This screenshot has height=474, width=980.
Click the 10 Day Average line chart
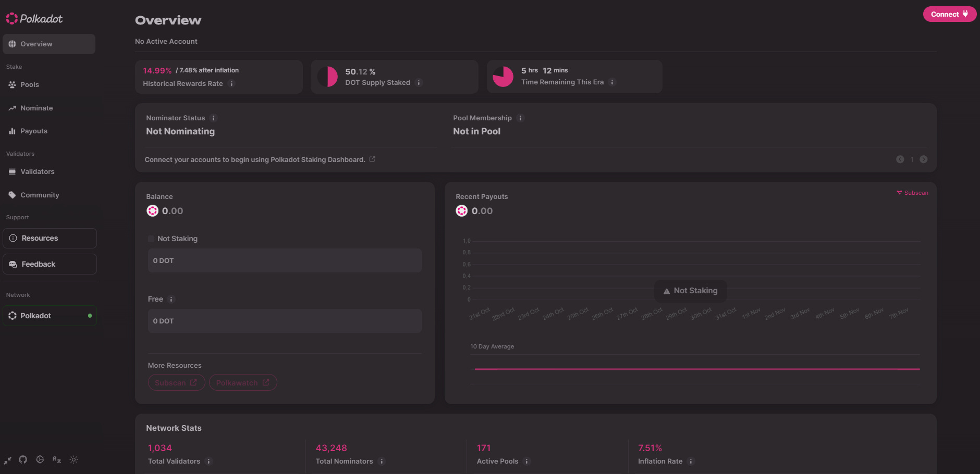click(695, 369)
